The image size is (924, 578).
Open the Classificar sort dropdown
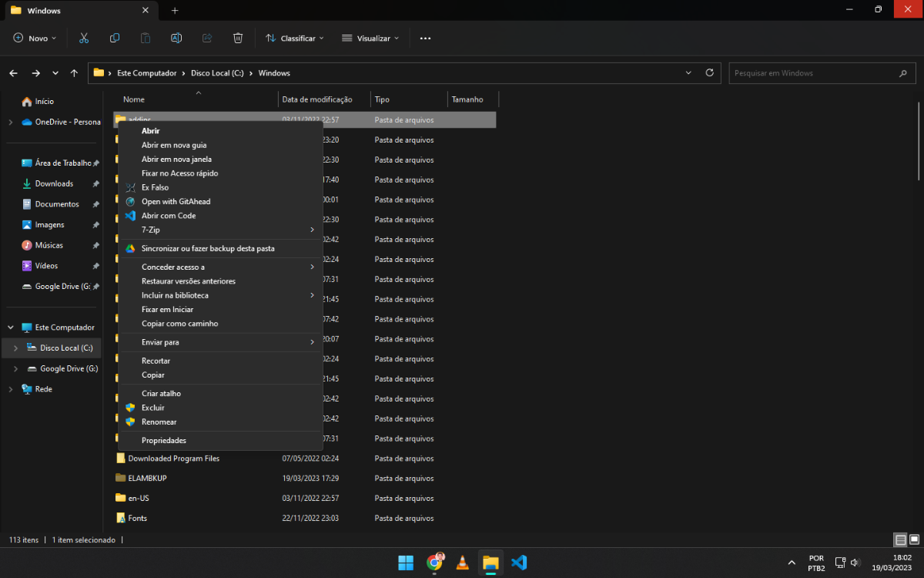[294, 38]
